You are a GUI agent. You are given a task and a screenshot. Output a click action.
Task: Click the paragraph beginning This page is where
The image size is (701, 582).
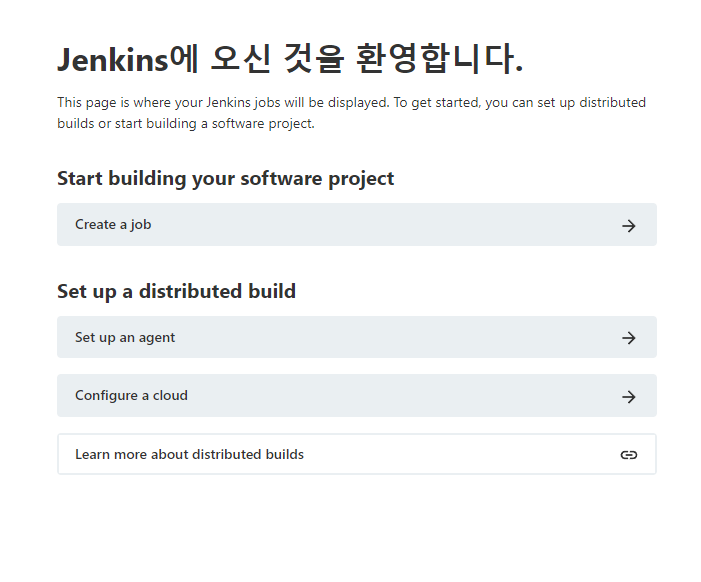click(x=351, y=113)
